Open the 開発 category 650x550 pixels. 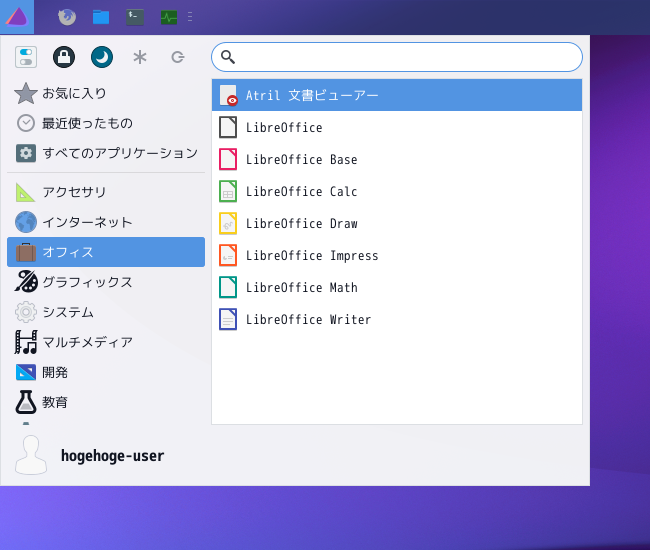point(106,372)
